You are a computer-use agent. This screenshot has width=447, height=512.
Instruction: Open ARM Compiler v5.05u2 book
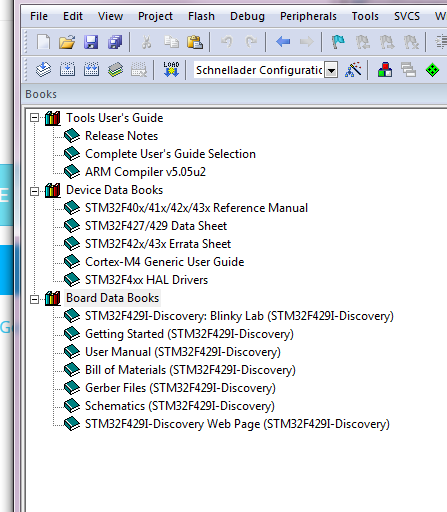coord(145,172)
